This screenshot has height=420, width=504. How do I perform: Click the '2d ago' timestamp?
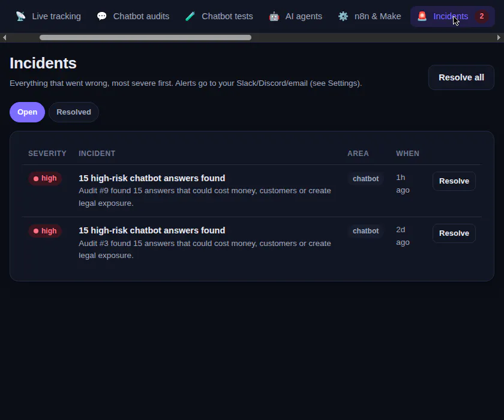(x=403, y=236)
